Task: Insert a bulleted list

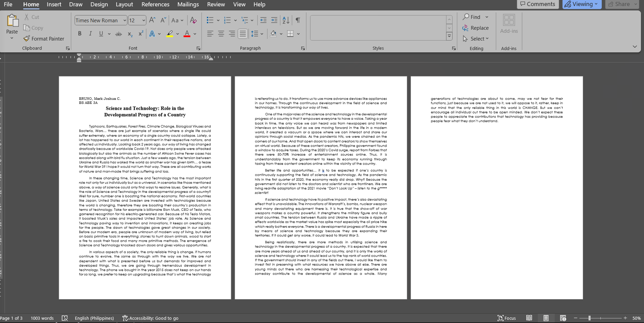Action: pyautogui.click(x=210, y=20)
